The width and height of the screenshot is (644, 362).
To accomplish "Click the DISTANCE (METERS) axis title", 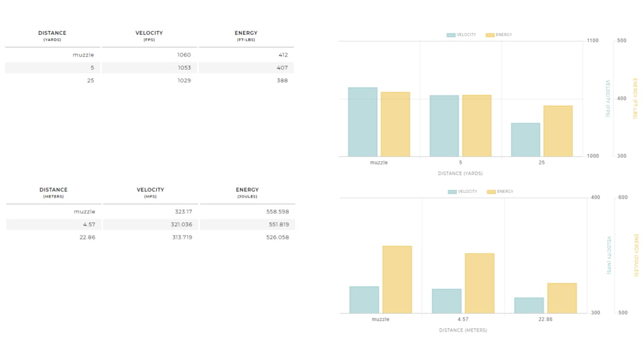I will (x=463, y=330).
